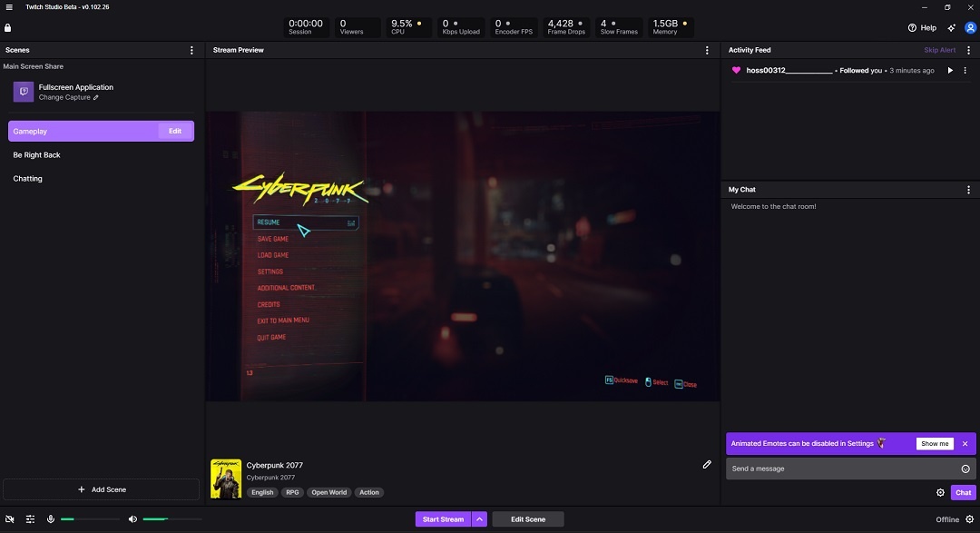
Task: Toggle the speaker mute icon
Action: tap(132, 519)
